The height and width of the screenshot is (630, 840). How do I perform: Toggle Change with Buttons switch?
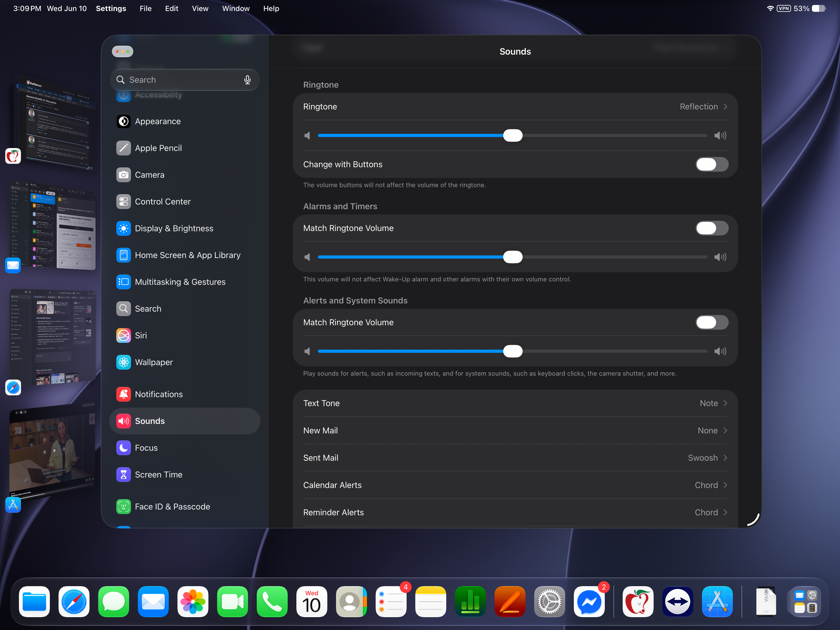point(712,164)
